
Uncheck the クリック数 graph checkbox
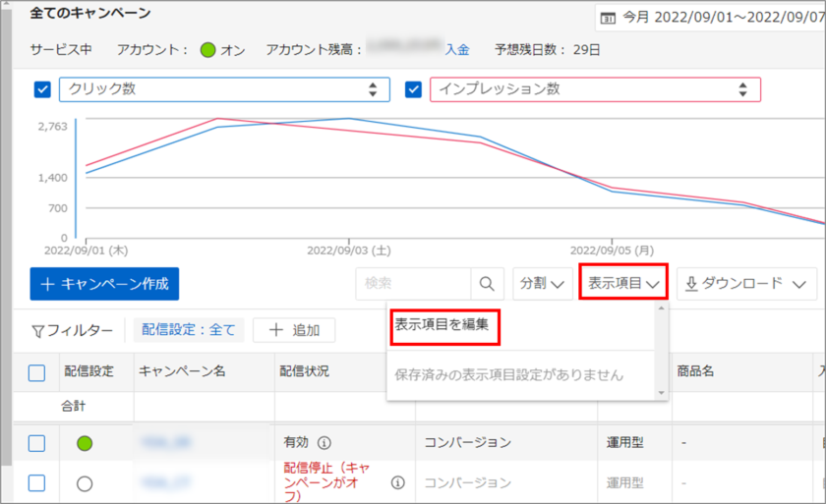[x=42, y=89]
